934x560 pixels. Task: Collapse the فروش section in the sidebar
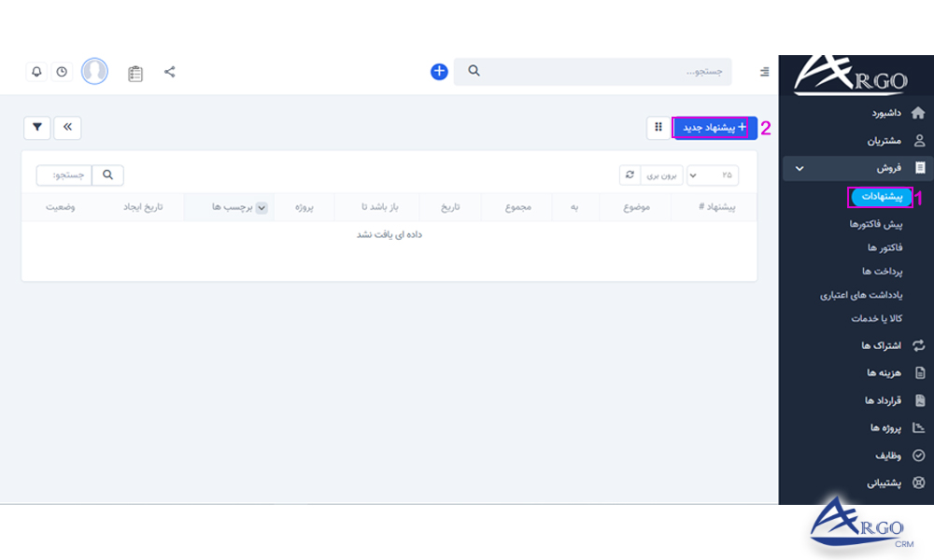[x=799, y=168]
